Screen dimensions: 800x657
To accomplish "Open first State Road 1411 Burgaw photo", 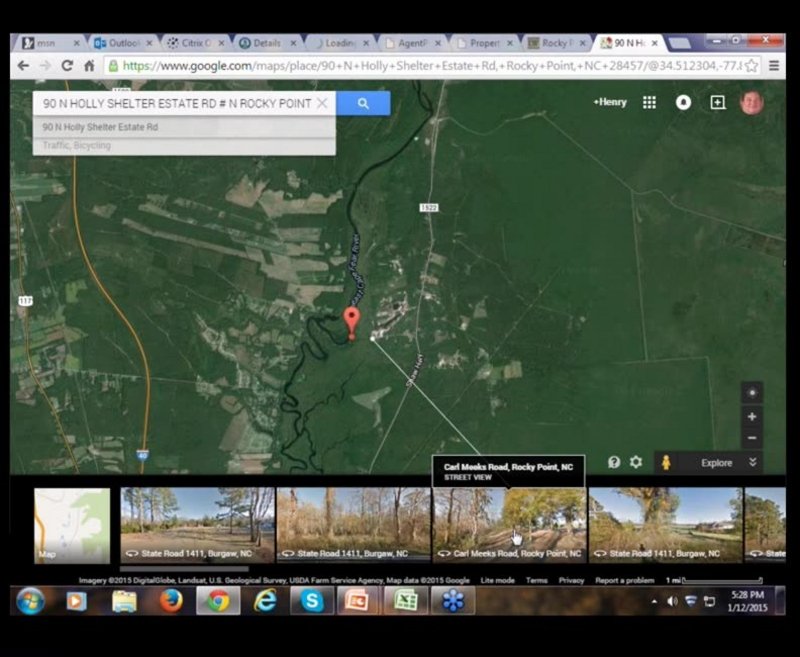I will click(x=197, y=525).
